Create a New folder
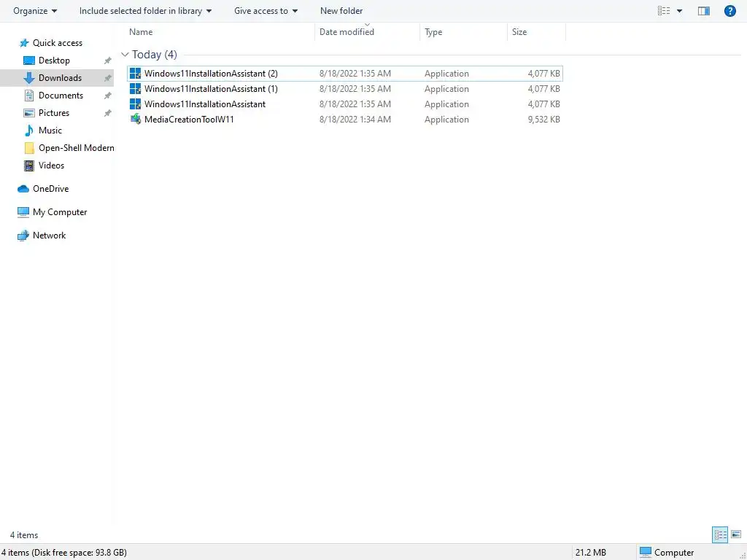 tap(341, 10)
